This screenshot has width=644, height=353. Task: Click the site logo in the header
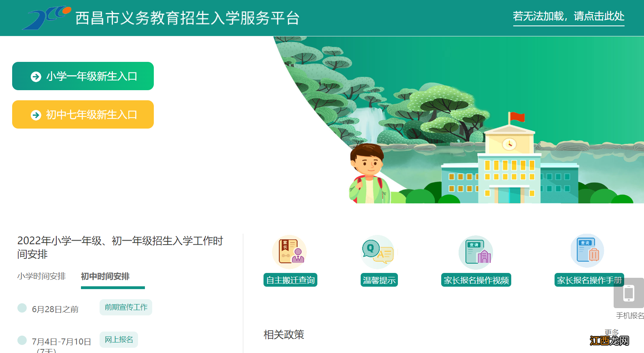(47, 18)
